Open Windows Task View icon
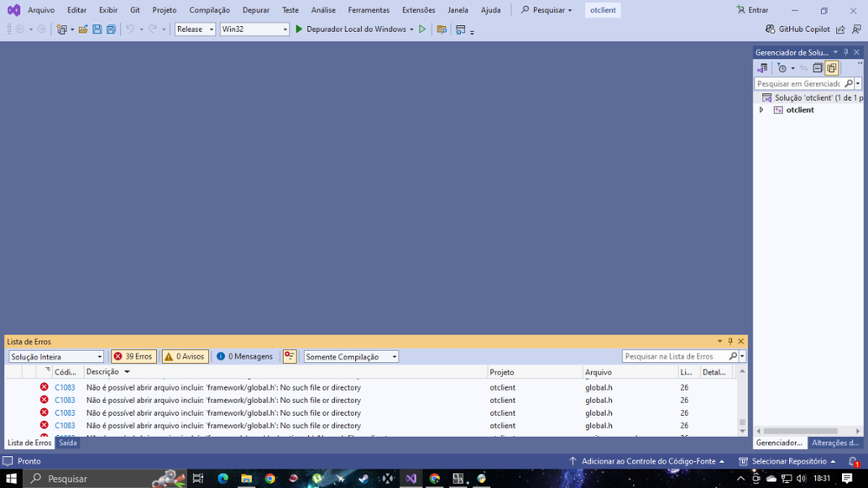 click(198, 478)
